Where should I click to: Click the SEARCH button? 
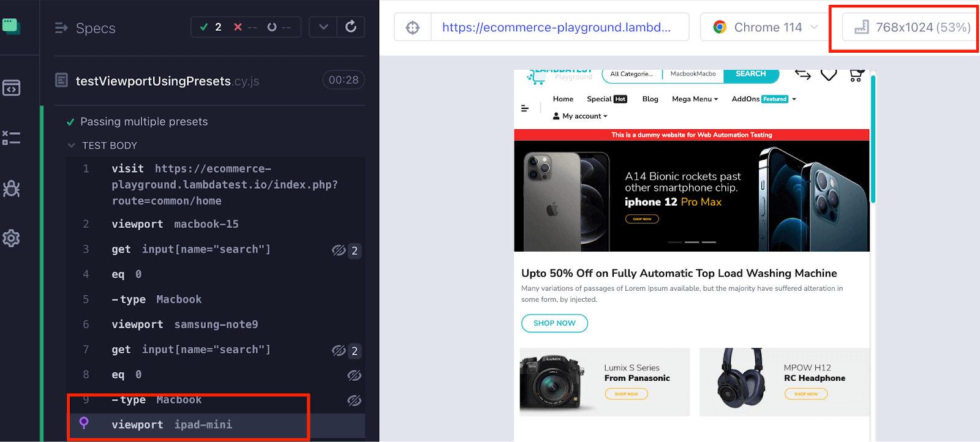[x=751, y=75]
